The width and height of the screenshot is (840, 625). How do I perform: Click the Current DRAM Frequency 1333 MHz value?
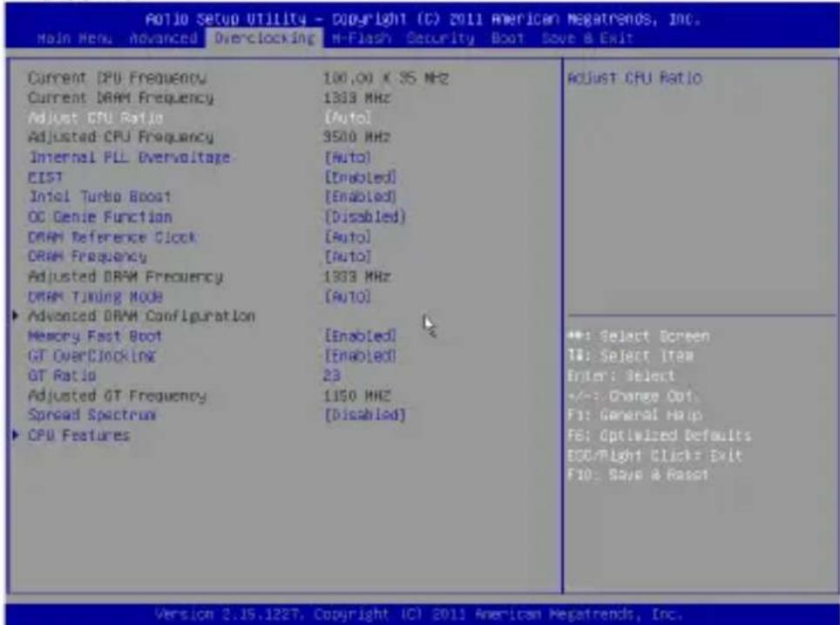point(356,99)
